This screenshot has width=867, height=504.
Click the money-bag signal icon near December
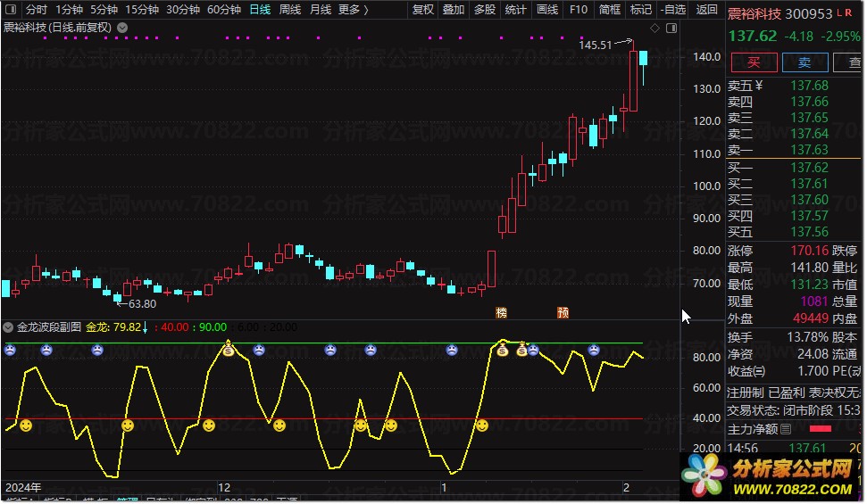coord(229,350)
